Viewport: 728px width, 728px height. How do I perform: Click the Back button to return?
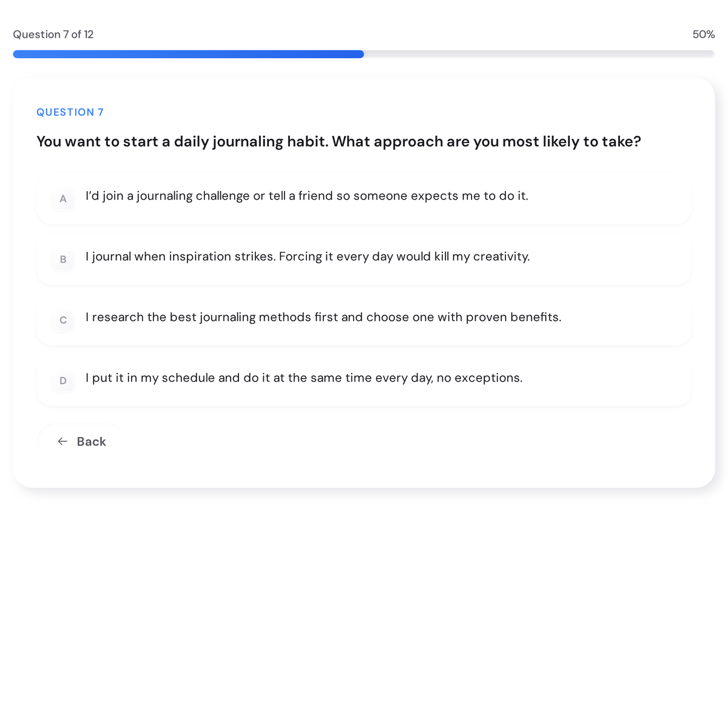click(x=80, y=441)
